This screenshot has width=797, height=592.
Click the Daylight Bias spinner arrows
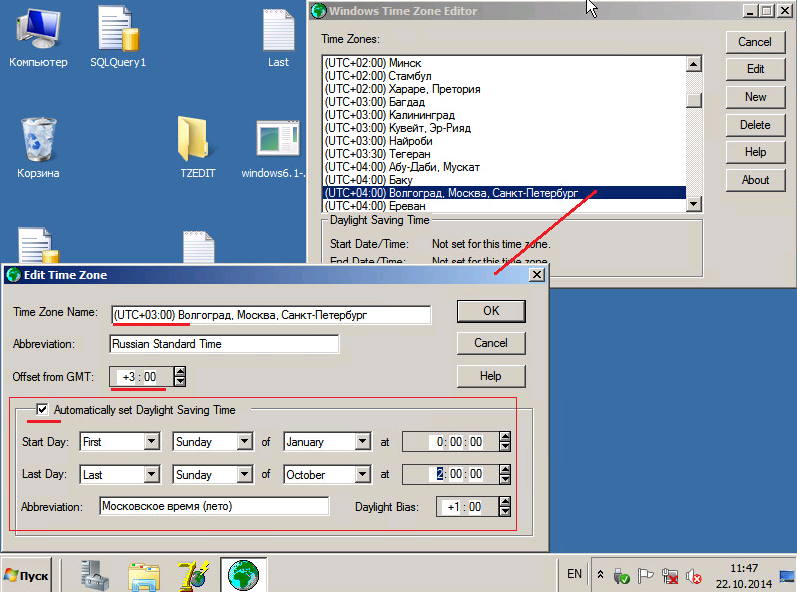pyautogui.click(x=505, y=507)
